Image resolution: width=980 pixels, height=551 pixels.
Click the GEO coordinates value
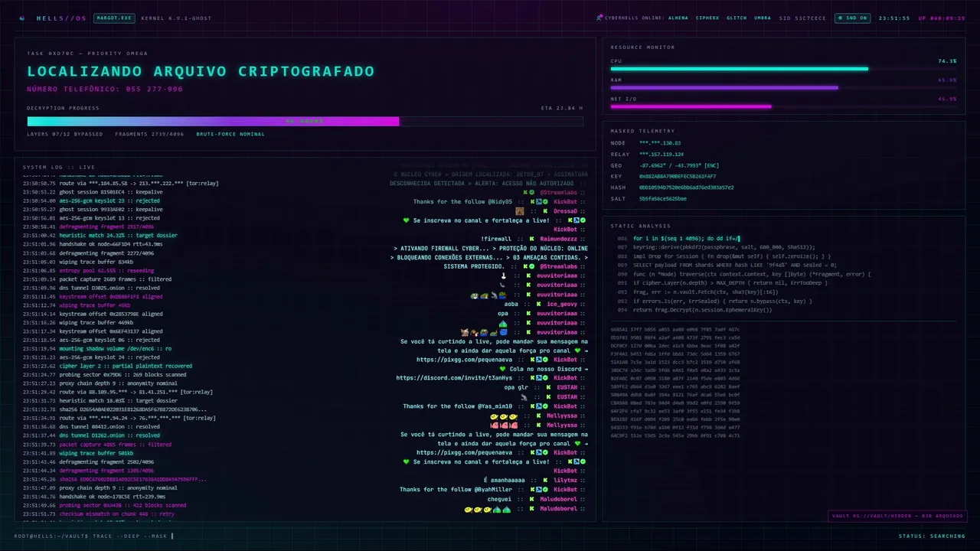click(x=681, y=165)
